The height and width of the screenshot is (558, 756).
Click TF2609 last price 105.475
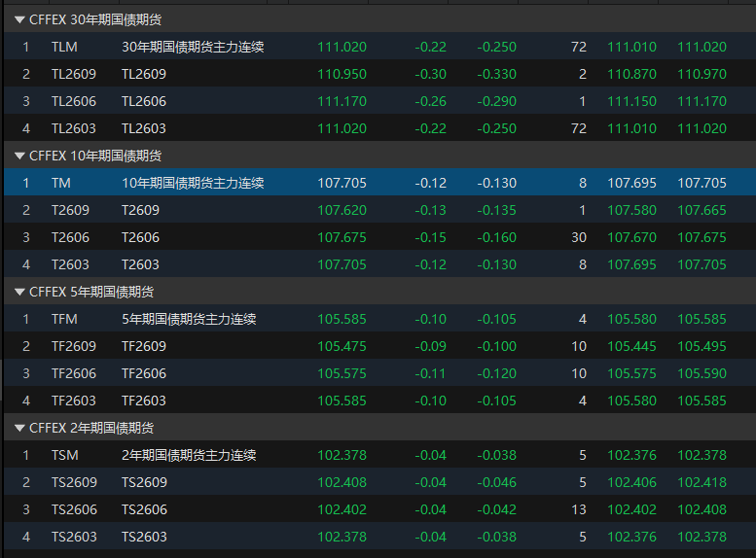(342, 346)
